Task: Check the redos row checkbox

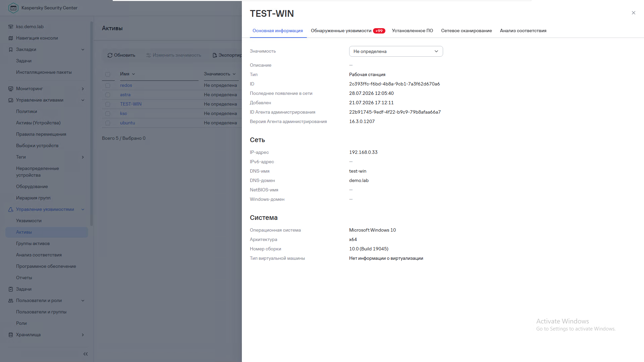Action: click(108, 85)
